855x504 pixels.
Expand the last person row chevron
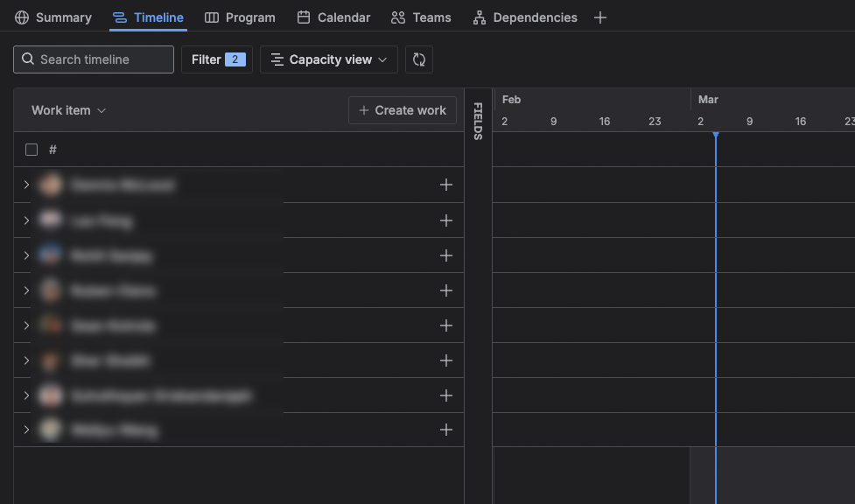(26, 430)
